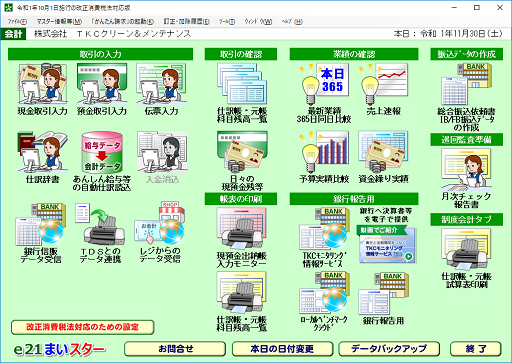Open 仕訳帳・元帳 試算表印刷 icon
This screenshot has height=363, width=512.
(x=466, y=259)
